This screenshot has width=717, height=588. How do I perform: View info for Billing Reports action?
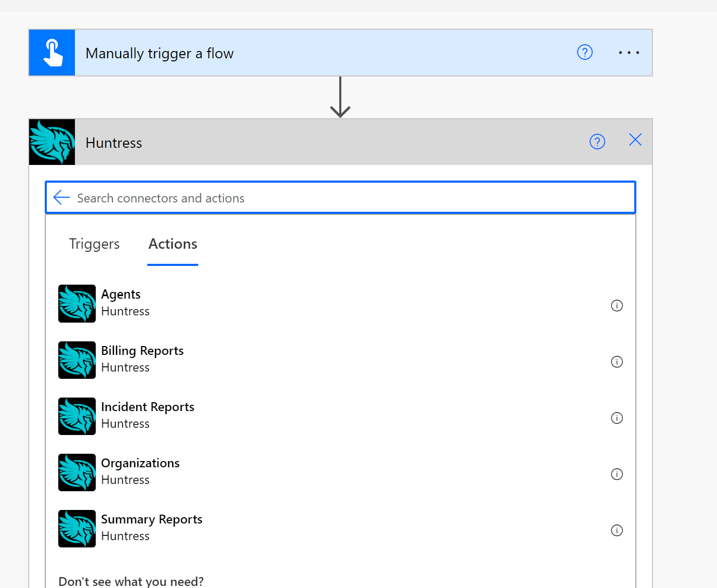(617, 362)
